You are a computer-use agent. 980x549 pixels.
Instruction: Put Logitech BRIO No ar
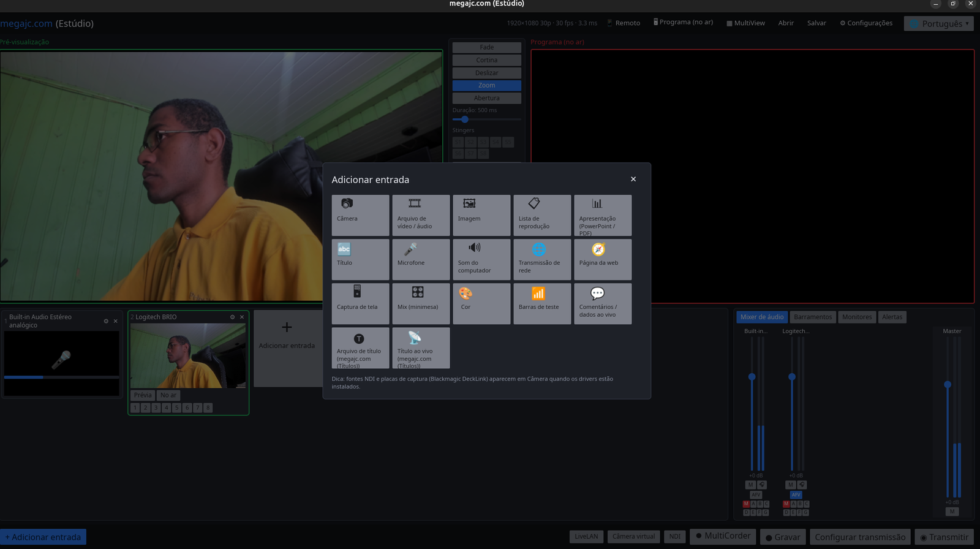[168, 395]
